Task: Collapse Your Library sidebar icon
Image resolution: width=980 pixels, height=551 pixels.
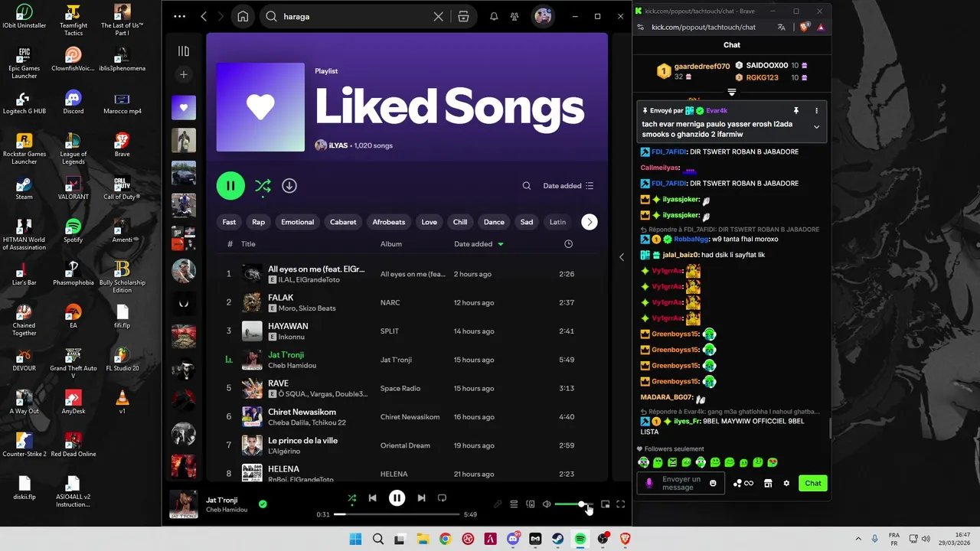Action: (x=184, y=51)
